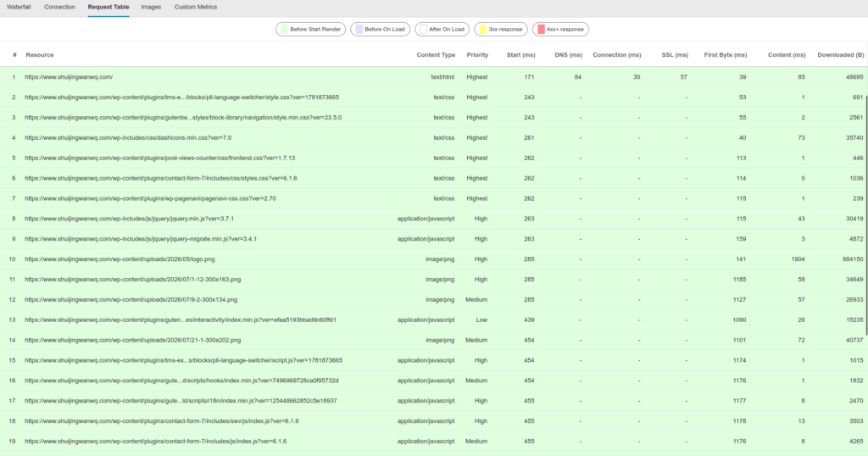Toggle the 3xx response filter
Viewport: 868px width, 456px height.
pyautogui.click(x=501, y=30)
